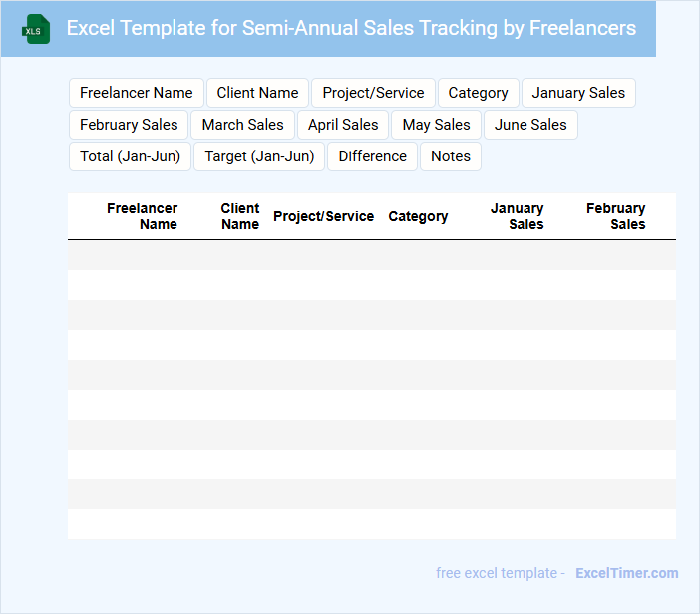Click the February Sales column header
This screenshot has width=700, height=614.
(615, 216)
